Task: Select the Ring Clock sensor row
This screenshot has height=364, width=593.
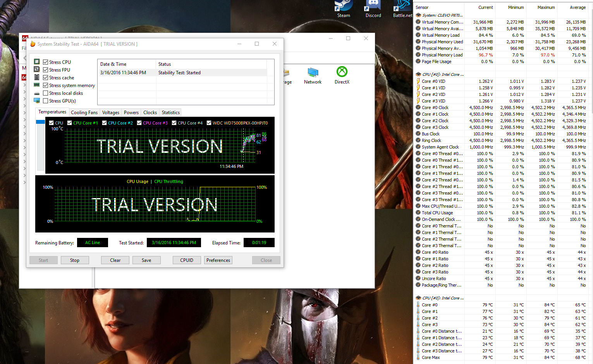Action: coord(501,140)
